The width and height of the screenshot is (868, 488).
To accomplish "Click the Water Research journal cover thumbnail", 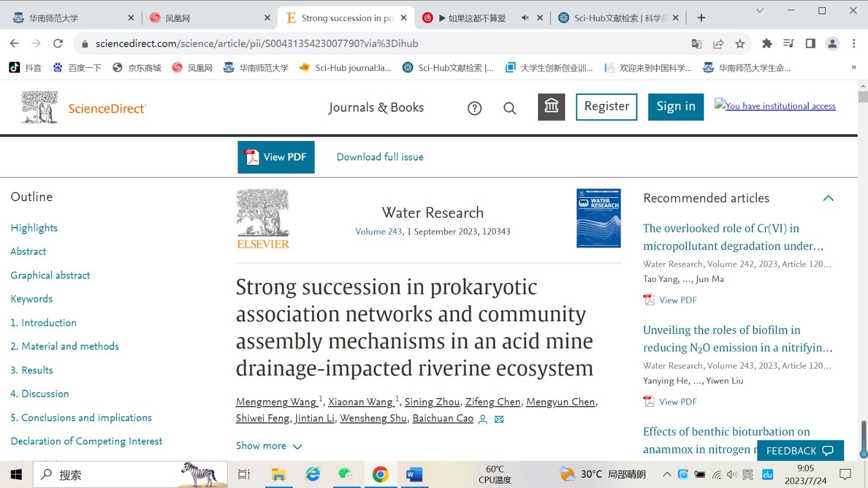I will click(x=598, y=218).
